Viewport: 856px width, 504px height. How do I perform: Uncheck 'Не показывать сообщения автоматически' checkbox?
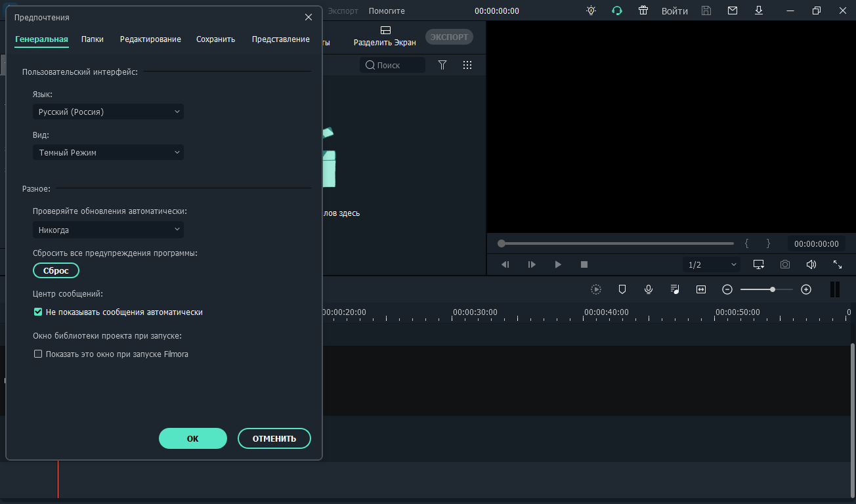[38, 312]
